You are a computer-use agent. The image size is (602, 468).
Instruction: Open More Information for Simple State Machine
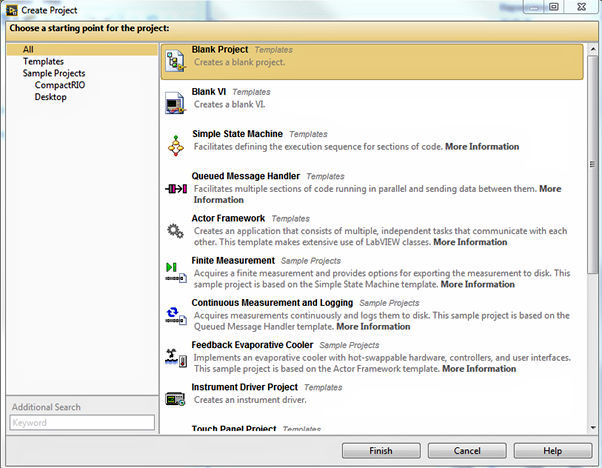point(482,147)
